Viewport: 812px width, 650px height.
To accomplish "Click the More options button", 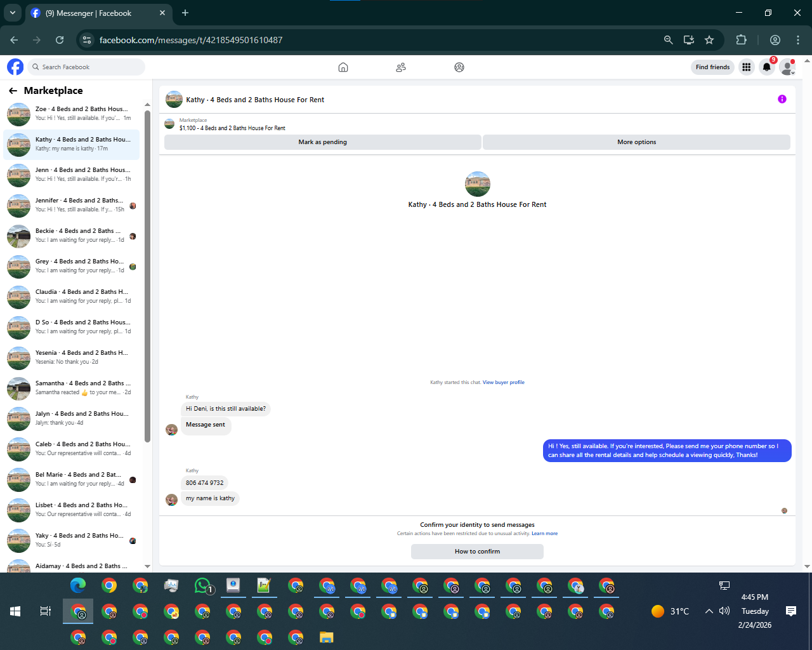I will click(x=636, y=142).
